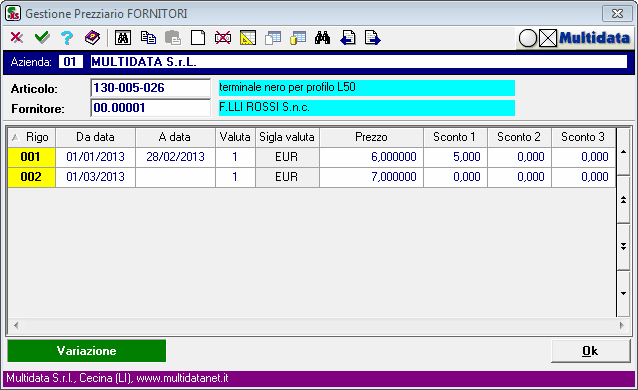Click EUR in row 001
Image resolution: width=638 pixels, height=390 pixels.
tap(287, 157)
